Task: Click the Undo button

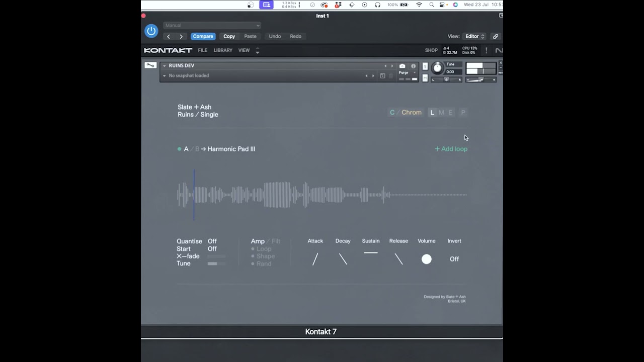Action: [275, 36]
